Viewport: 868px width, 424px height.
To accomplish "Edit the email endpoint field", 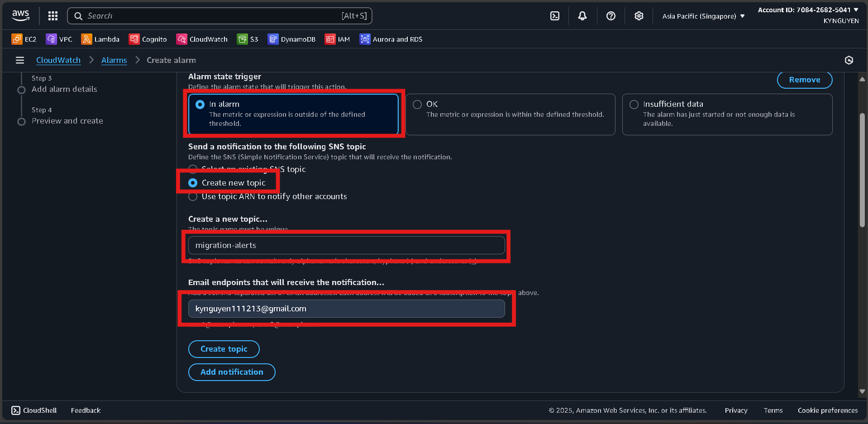I will [346, 309].
